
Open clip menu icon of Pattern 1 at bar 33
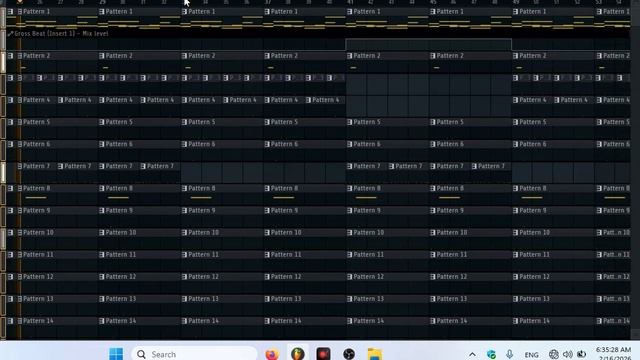point(184,12)
